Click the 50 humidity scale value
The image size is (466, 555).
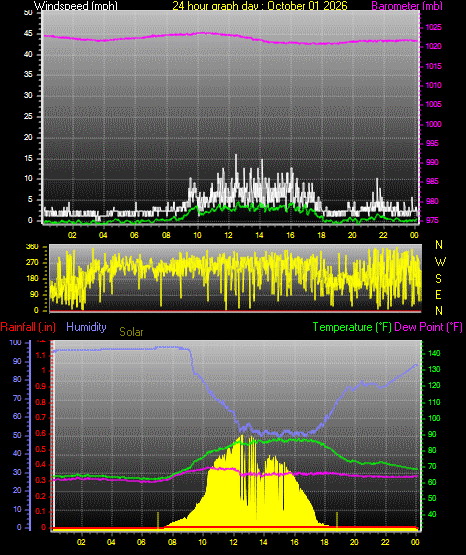pyautogui.click(x=17, y=435)
